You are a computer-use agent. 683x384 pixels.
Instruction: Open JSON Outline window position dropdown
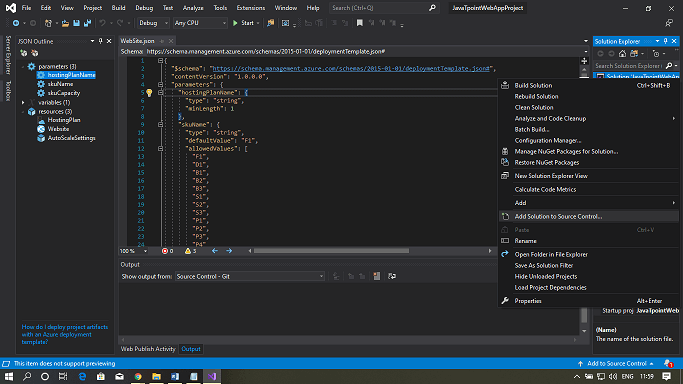click(92, 41)
